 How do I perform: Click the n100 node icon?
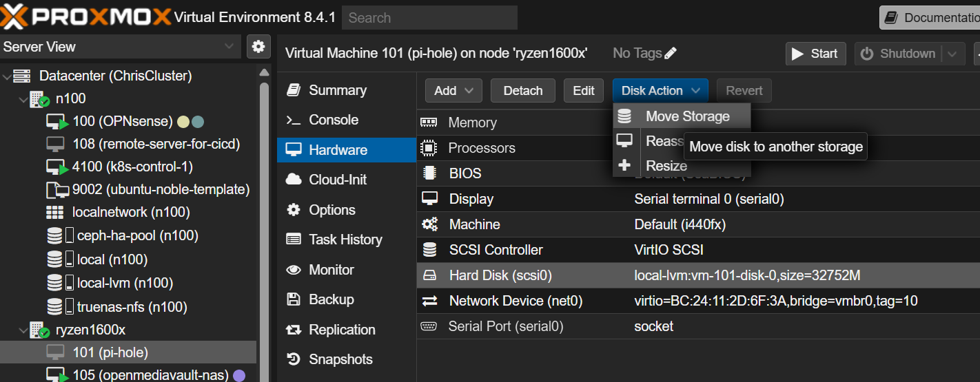tap(39, 99)
